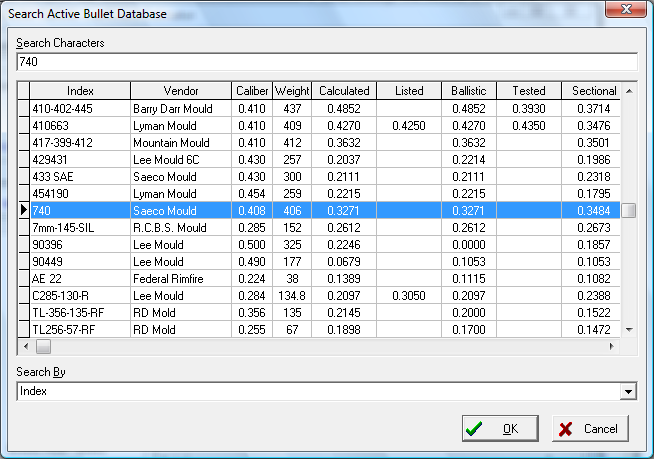
Task: Click the Search Characters input field
Action: coord(327,62)
